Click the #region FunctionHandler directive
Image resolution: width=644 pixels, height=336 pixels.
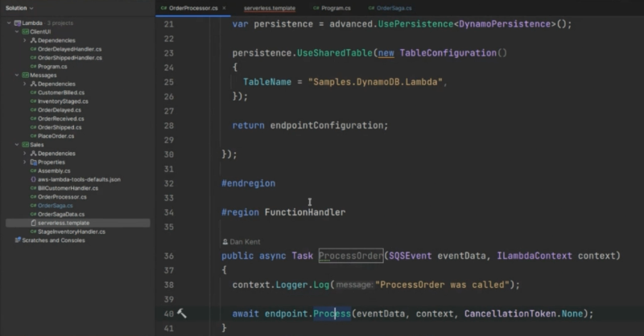pyautogui.click(x=283, y=212)
